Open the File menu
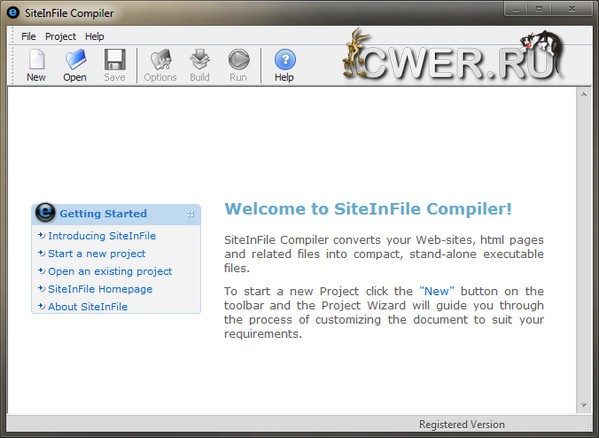 (x=28, y=36)
